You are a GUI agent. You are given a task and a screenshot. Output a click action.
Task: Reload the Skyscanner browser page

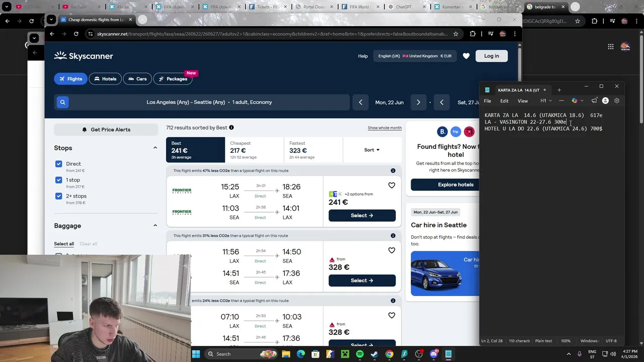76,34
